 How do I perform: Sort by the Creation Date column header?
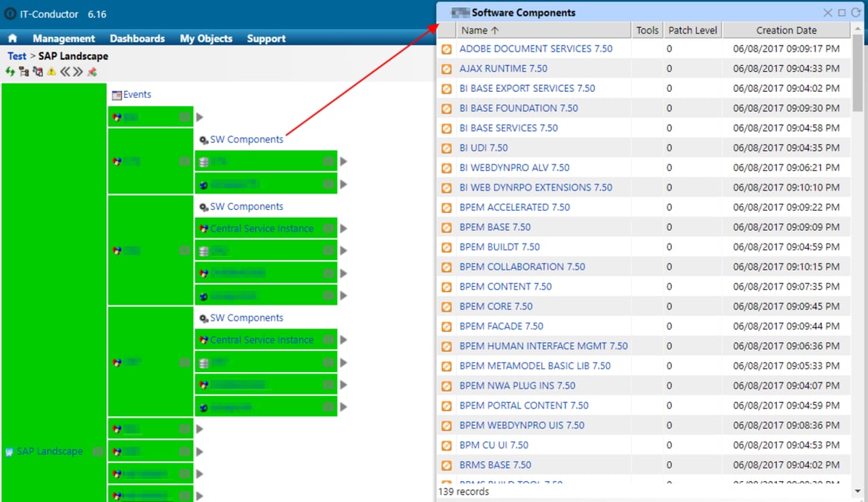786,31
